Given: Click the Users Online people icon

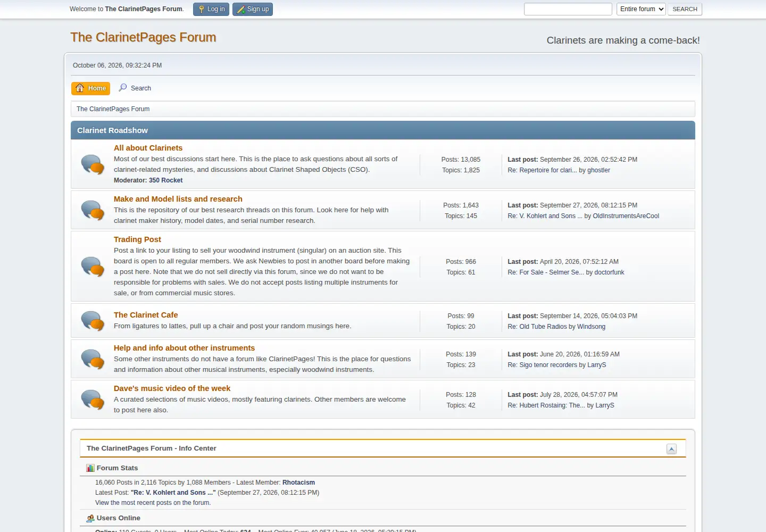Looking at the screenshot, I should 90,518.
